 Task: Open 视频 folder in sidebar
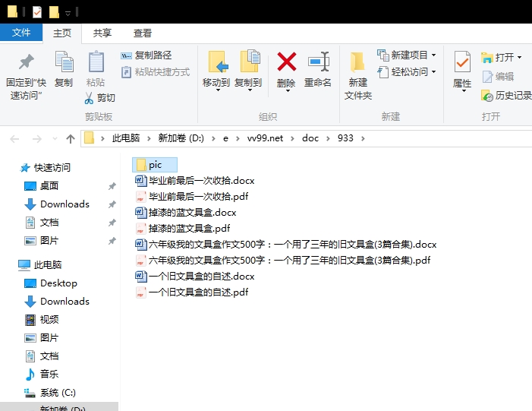click(x=42, y=320)
